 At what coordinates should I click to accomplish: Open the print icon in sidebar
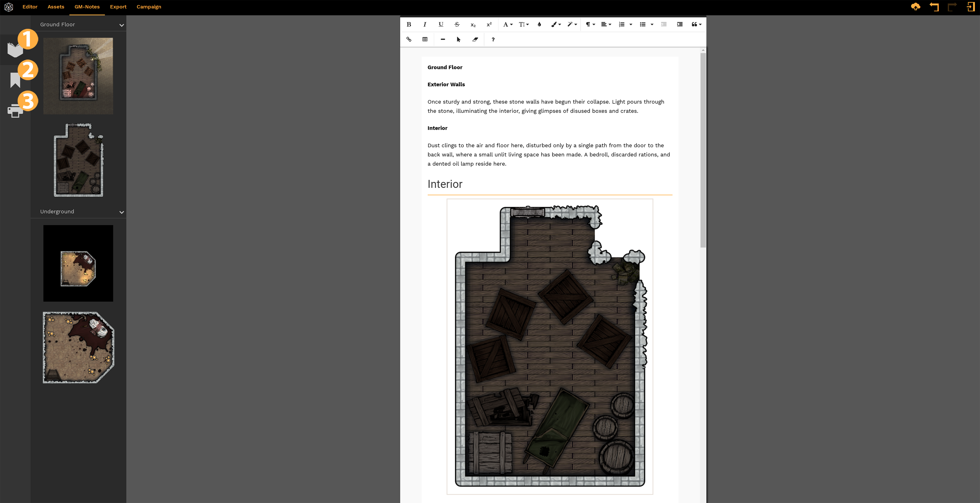click(15, 111)
